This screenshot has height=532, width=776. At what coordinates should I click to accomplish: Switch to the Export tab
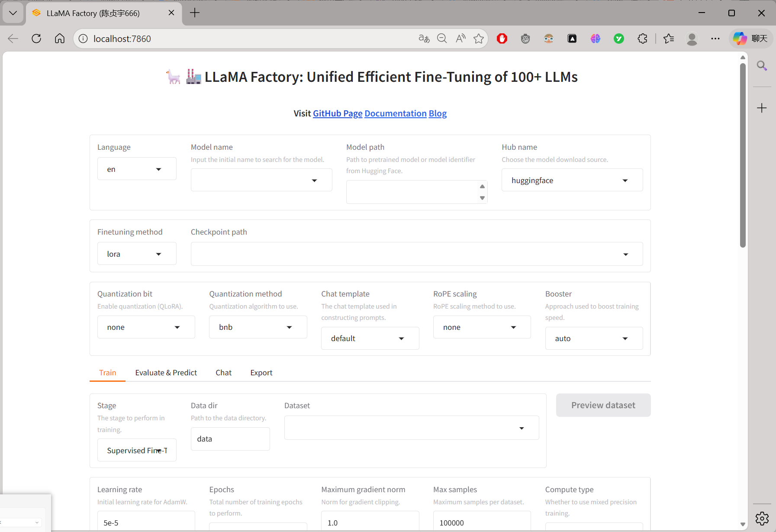tap(261, 372)
